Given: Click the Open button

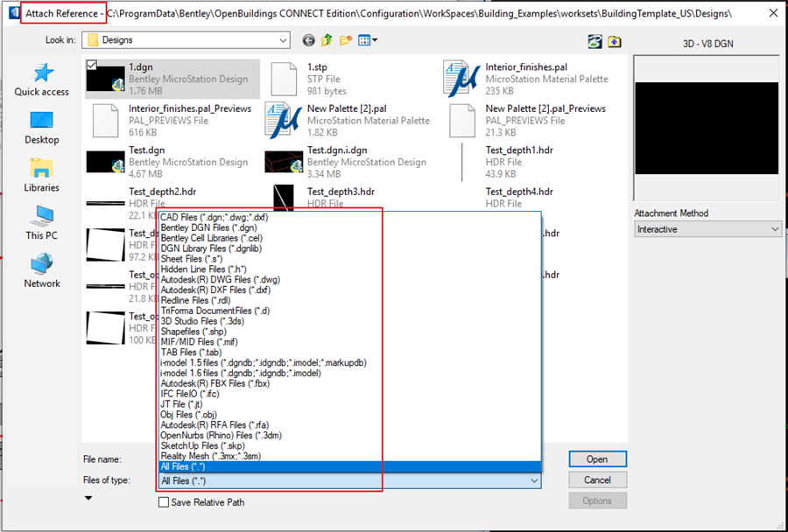Looking at the screenshot, I should point(597,459).
